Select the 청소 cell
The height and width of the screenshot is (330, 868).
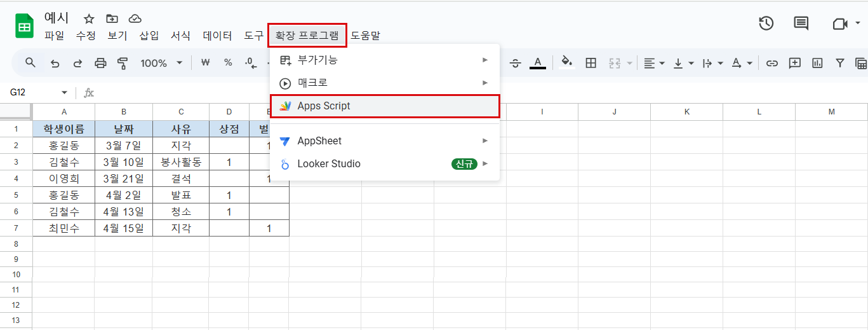181,212
